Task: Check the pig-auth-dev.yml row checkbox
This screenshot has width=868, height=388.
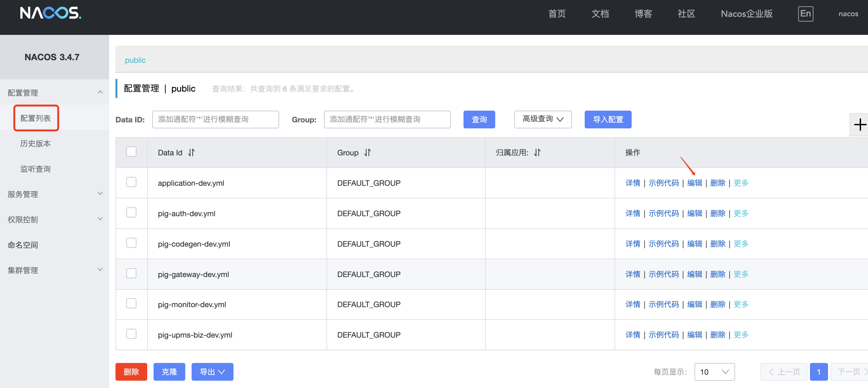Action: click(131, 212)
